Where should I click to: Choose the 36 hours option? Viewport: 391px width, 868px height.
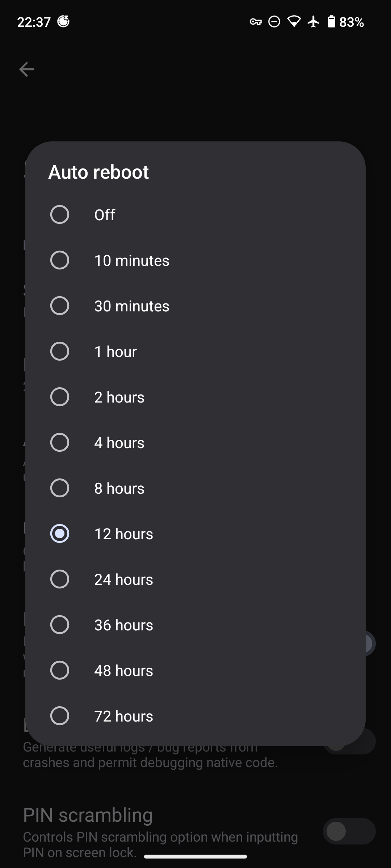click(x=195, y=625)
